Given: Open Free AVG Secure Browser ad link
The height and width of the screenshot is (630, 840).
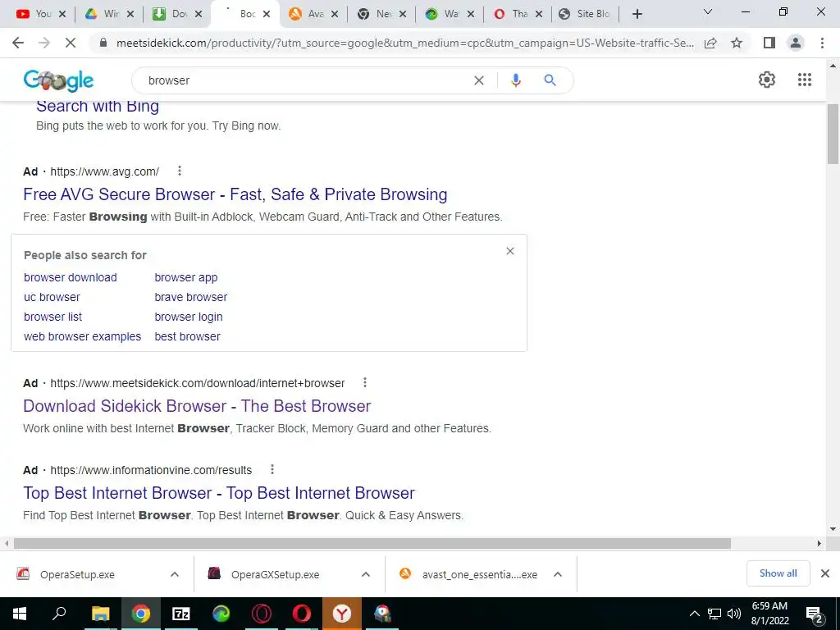Looking at the screenshot, I should 235,194.
